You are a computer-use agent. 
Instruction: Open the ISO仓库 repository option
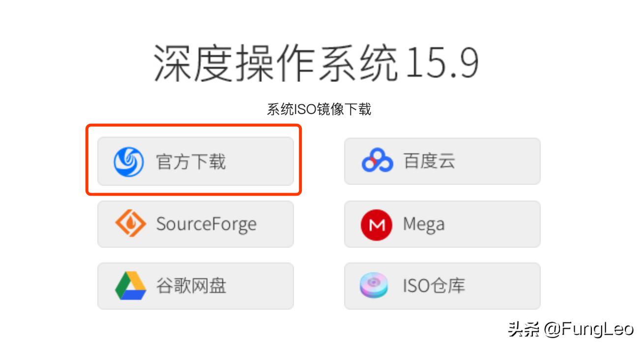pos(441,286)
